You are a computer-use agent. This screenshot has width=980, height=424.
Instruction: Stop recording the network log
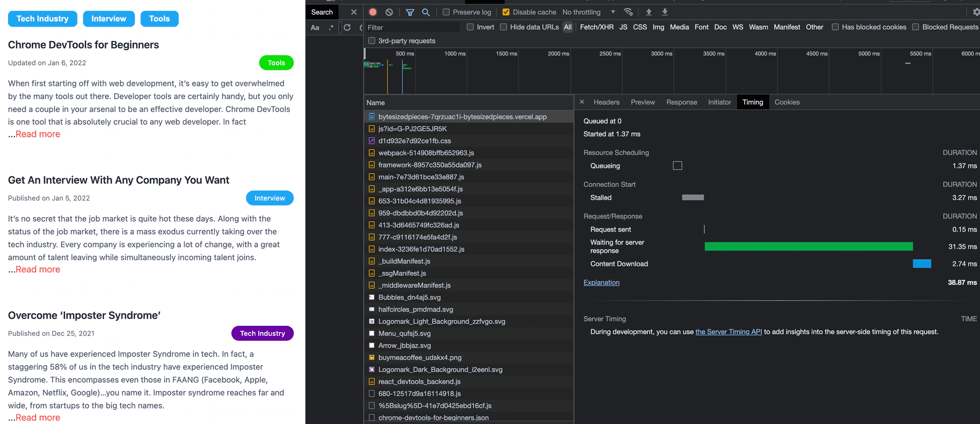pyautogui.click(x=373, y=12)
